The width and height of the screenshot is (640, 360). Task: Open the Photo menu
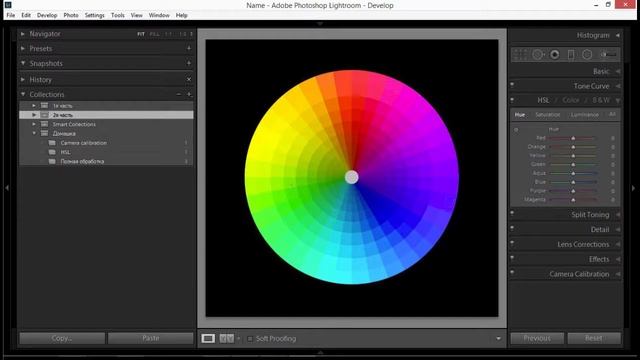tap(71, 15)
